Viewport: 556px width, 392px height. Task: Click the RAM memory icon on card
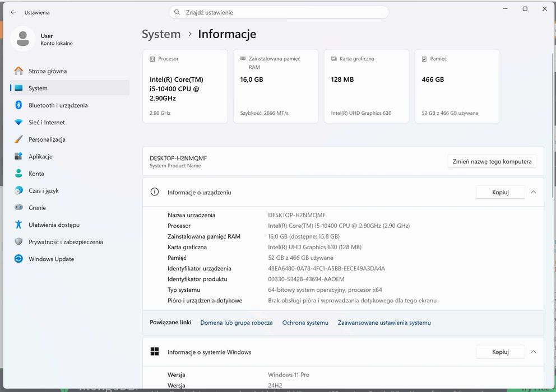point(243,58)
